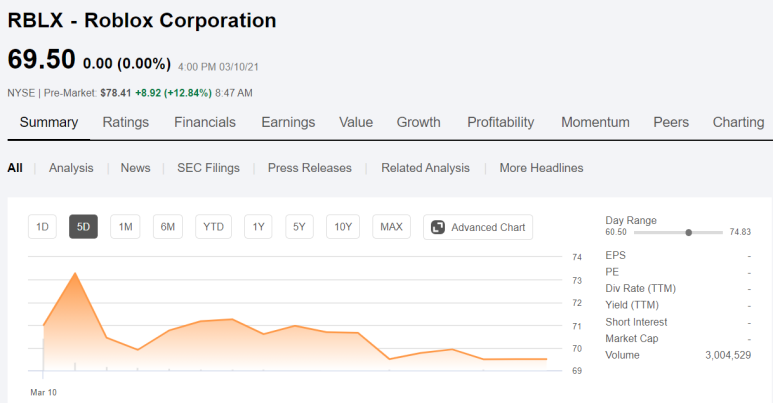Click the Div Rate (TTM) label
Screen dimensions: 773x403
click(x=640, y=289)
